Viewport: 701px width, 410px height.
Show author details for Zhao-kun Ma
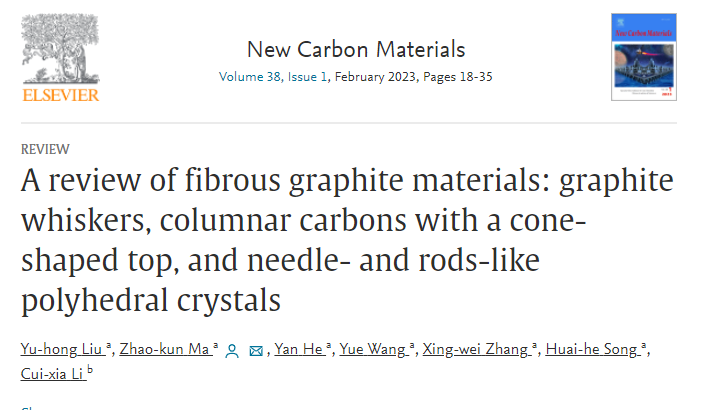pos(162,349)
